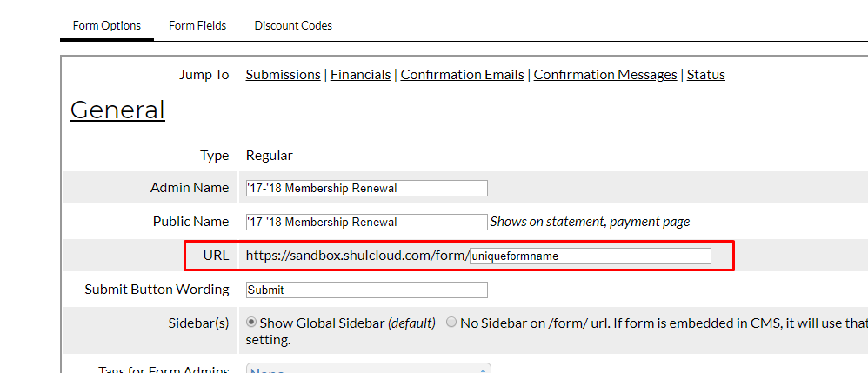Edit the uniqueformname URL field
The image size is (868, 373).
(590, 256)
